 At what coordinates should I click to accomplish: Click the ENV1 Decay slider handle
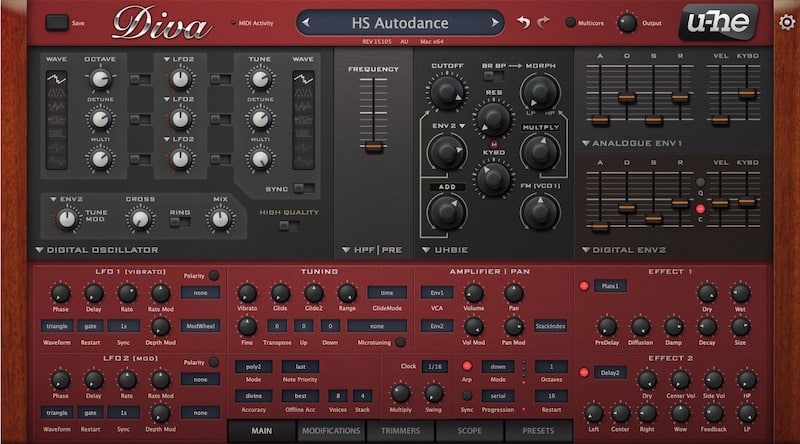[x=627, y=97]
